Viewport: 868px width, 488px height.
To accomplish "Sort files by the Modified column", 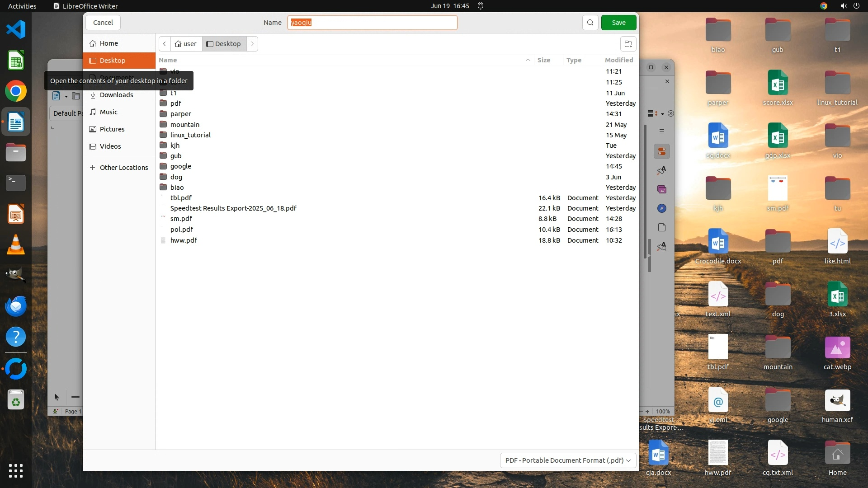I will click(618, 60).
